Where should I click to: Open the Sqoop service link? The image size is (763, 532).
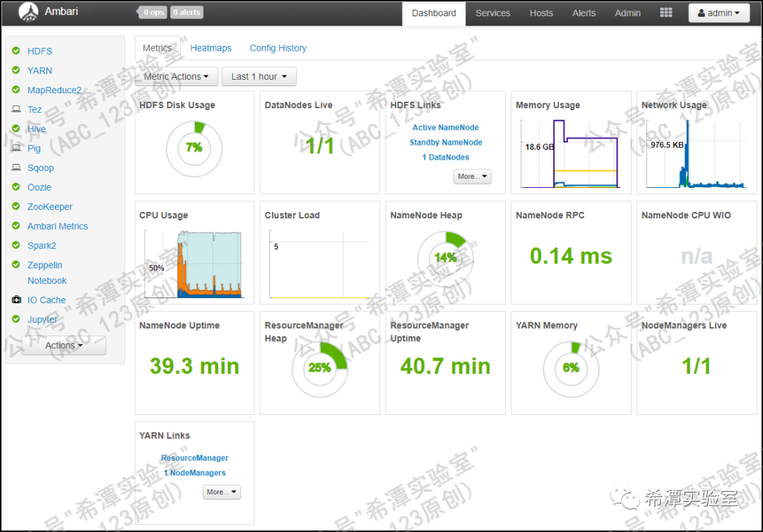pos(41,168)
